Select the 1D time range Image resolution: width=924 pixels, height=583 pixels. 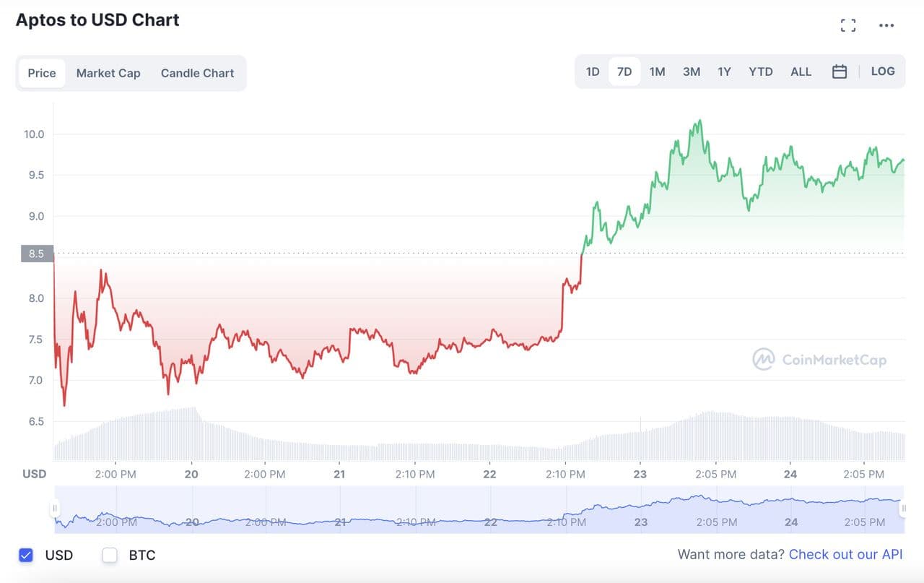click(593, 72)
